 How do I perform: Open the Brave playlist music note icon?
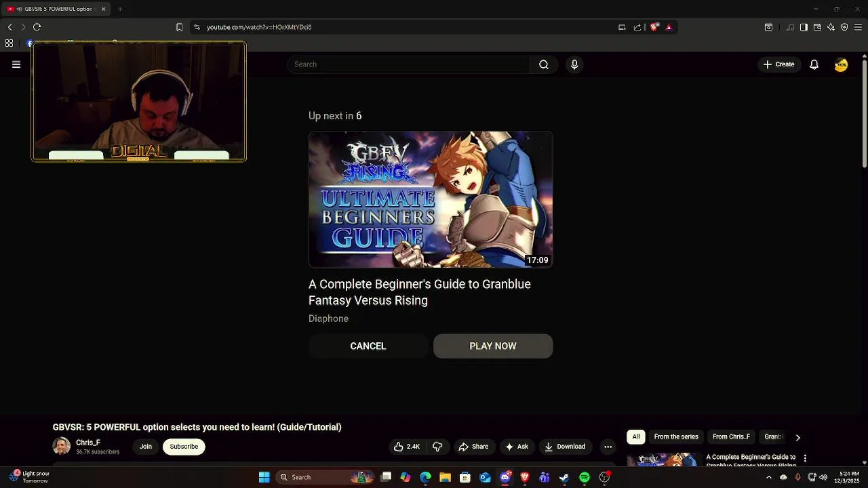(x=790, y=27)
